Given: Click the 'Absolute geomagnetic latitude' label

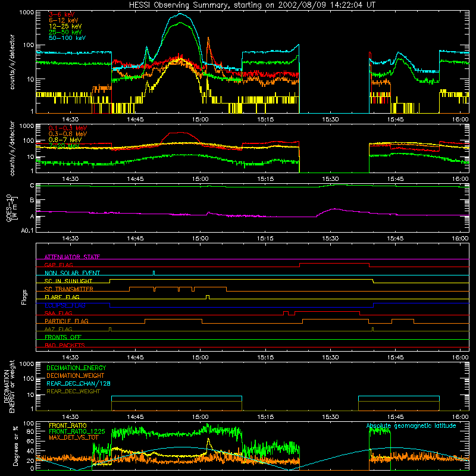Looking at the screenshot, I should coord(411,426).
